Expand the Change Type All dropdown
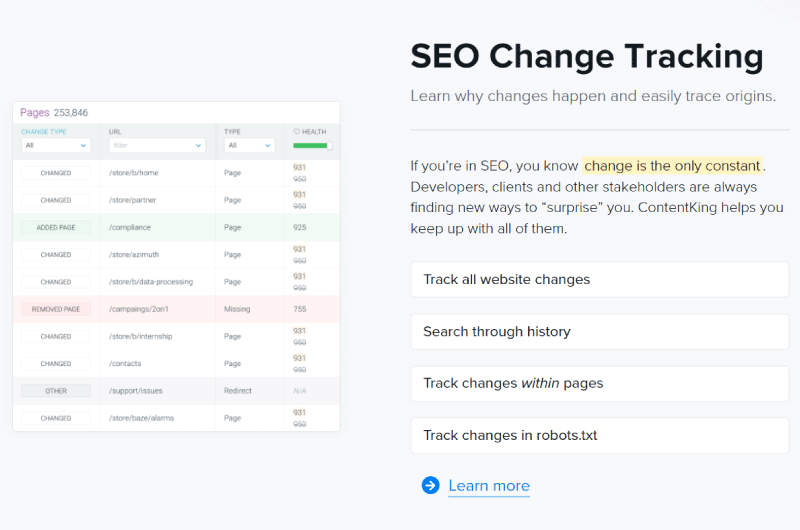 [56, 145]
